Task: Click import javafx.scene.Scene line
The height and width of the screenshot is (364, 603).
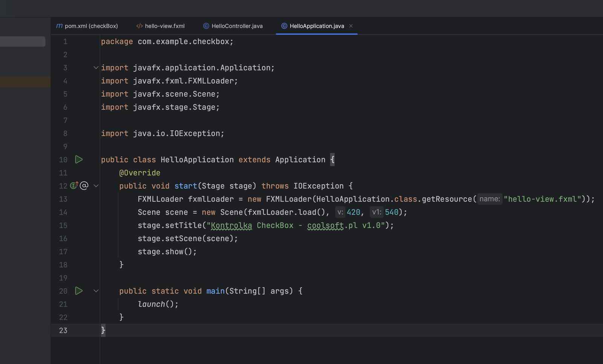Action: tap(160, 94)
